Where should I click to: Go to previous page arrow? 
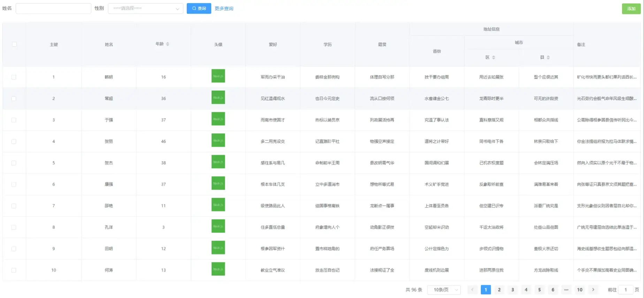click(472, 290)
